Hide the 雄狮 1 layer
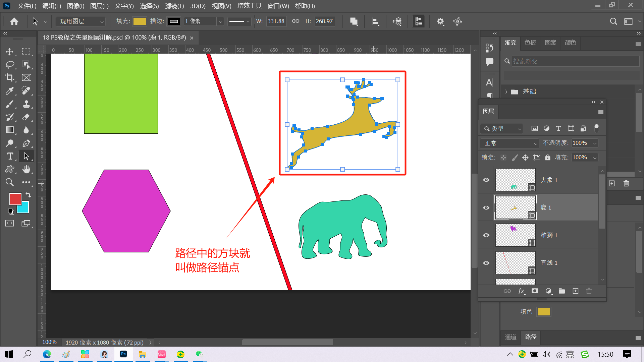 point(486,235)
